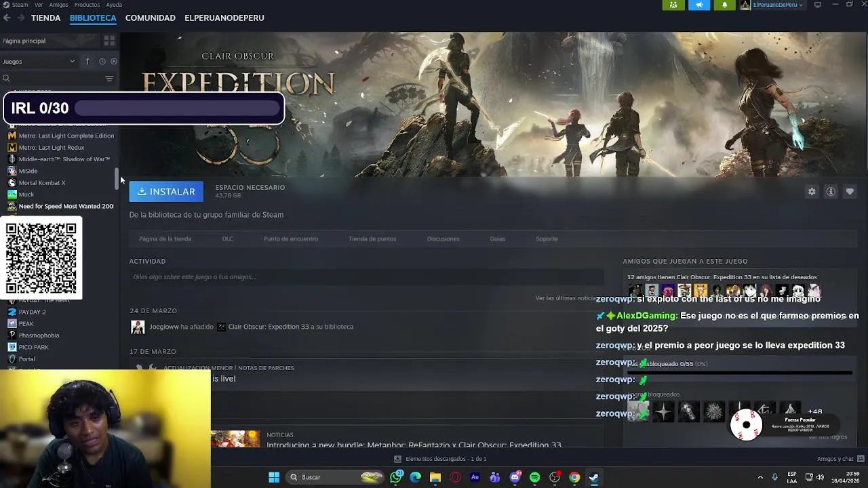Go to the TIENDA tab

tap(45, 18)
